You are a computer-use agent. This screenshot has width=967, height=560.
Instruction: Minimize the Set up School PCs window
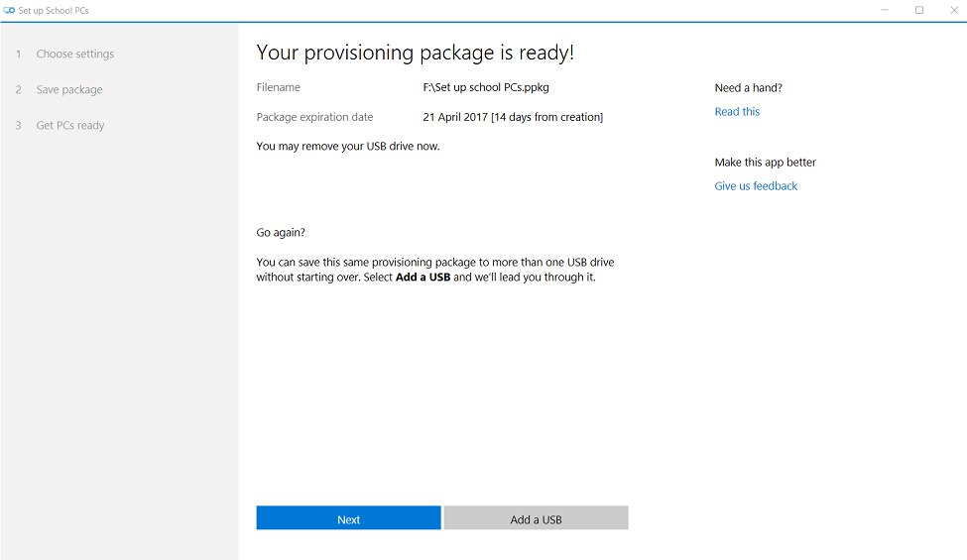[x=885, y=10]
